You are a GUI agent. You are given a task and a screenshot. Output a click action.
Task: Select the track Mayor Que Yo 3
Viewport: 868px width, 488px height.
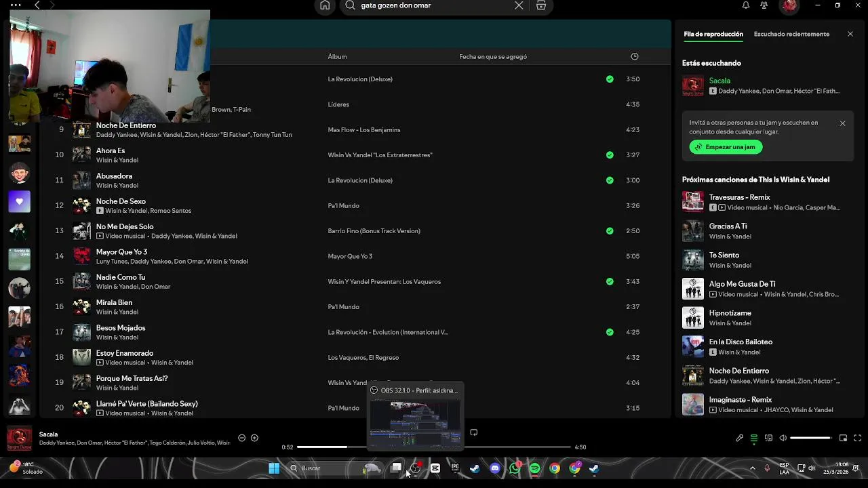click(121, 252)
